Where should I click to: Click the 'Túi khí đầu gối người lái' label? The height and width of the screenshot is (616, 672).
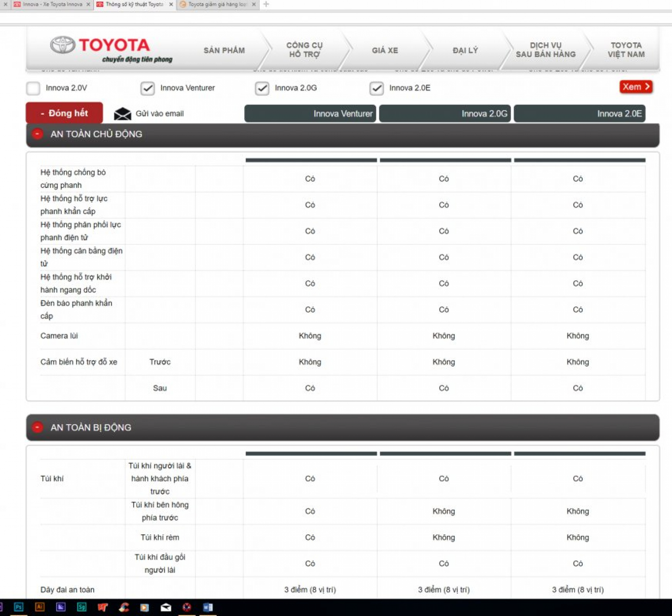coord(160,564)
